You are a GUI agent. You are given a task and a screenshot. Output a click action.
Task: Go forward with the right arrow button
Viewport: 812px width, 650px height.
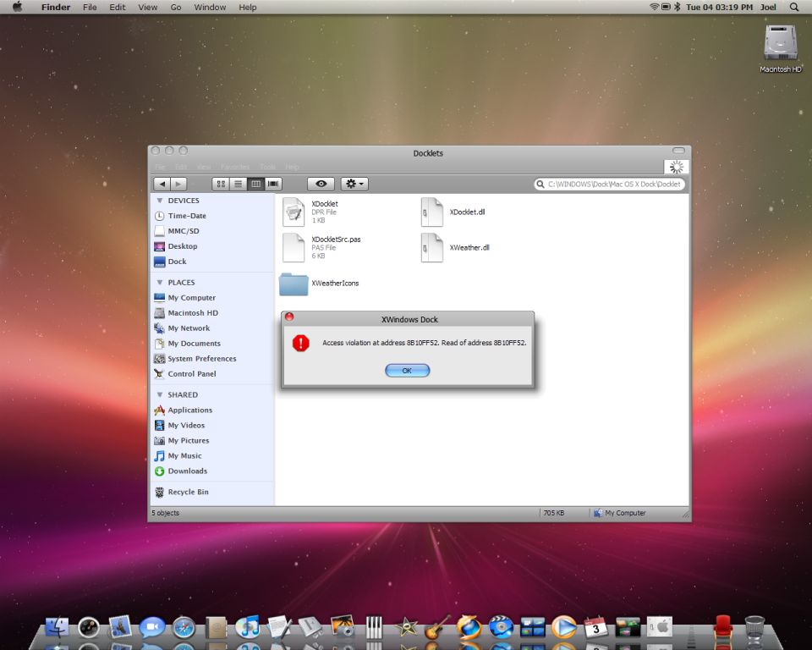(178, 184)
